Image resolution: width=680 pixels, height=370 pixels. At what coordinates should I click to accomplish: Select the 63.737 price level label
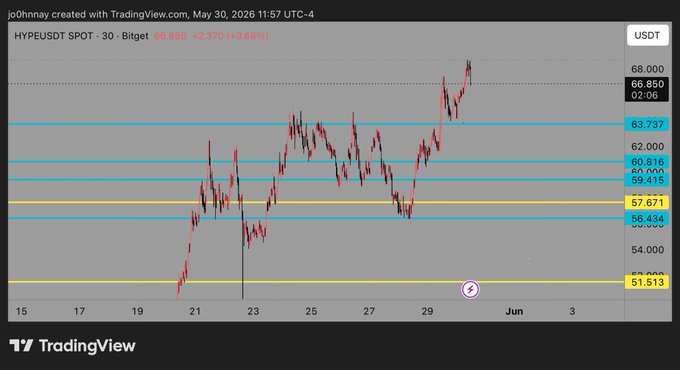click(x=647, y=124)
